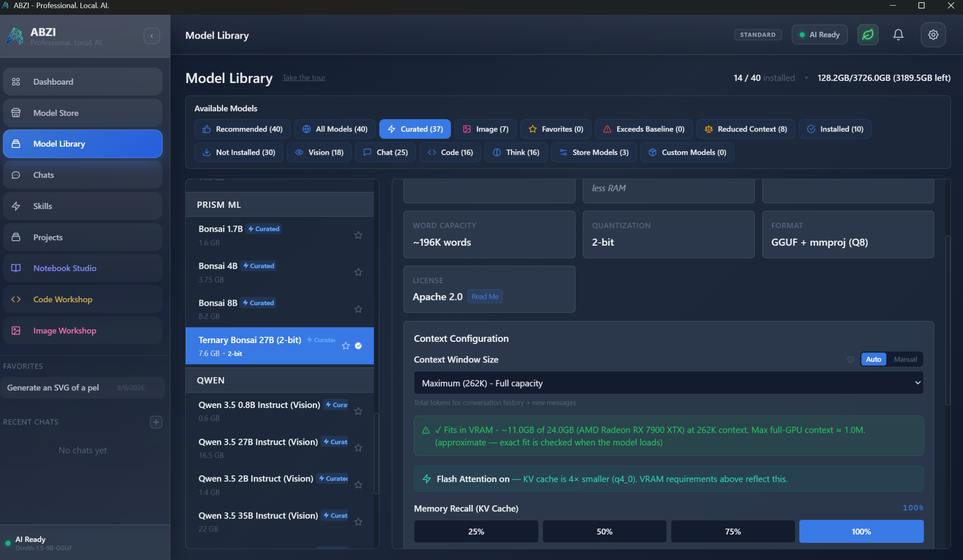Viewport: 963px width, 560px height.
Task: Star Qwen 3.5 2B Instruct model
Action: tap(358, 485)
